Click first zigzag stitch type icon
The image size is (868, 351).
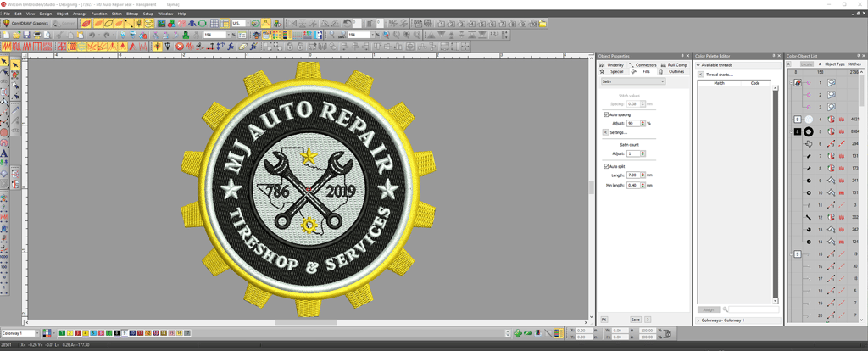8,46
